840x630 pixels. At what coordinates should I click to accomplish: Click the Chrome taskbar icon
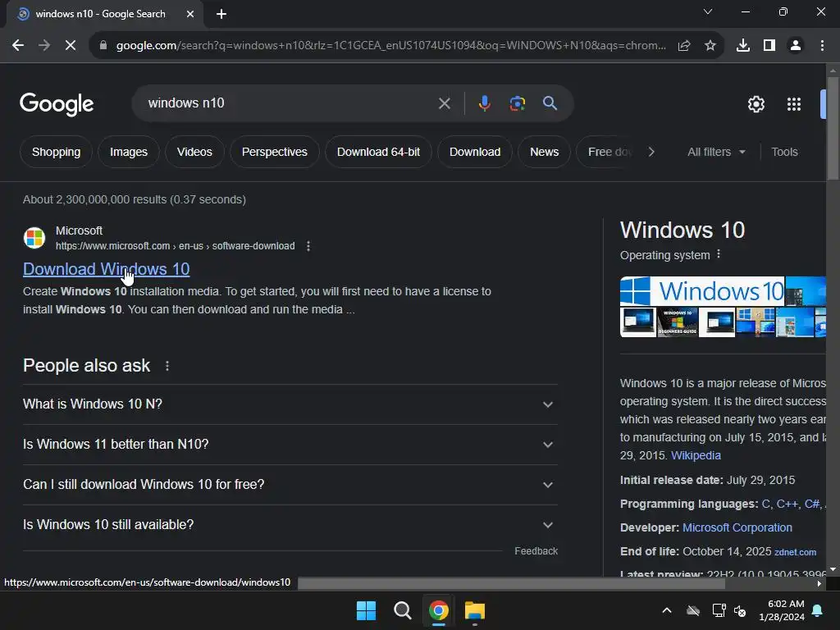439,610
